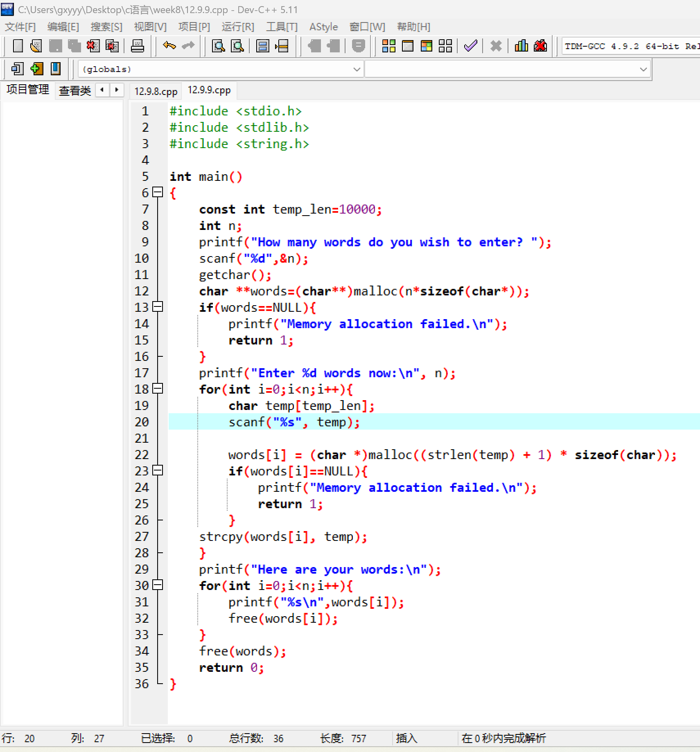
Task: Open the 运行[R] menu
Action: [x=238, y=27]
